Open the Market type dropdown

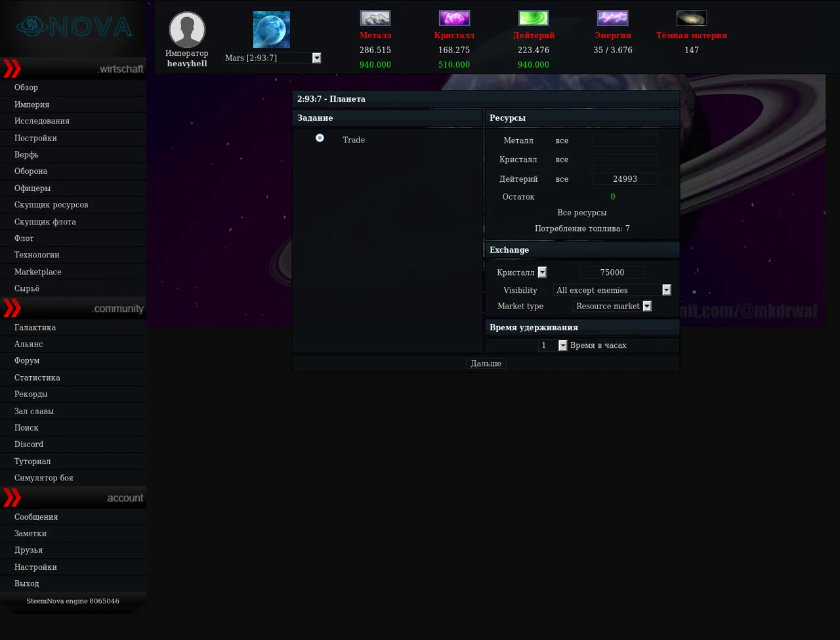coord(612,306)
